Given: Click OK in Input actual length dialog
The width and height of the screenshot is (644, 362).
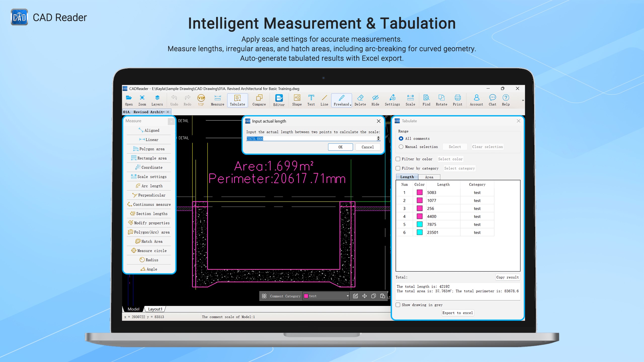Looking at the screenshot, I should (340, 147).
